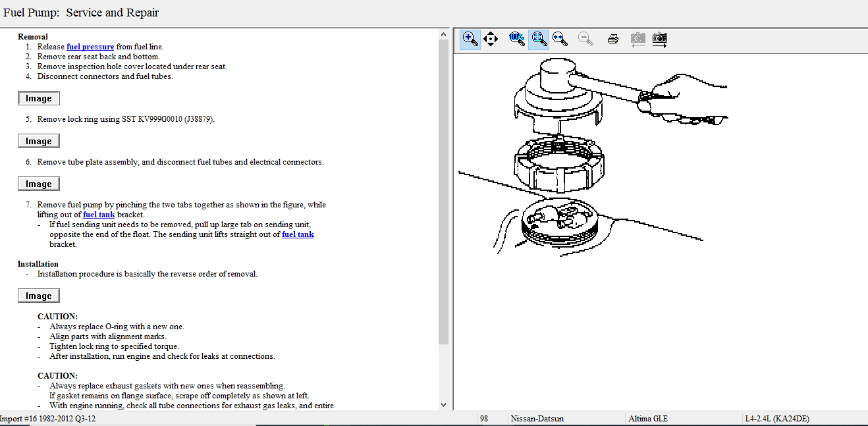Go to the next image camera icon

coord(659,39)
